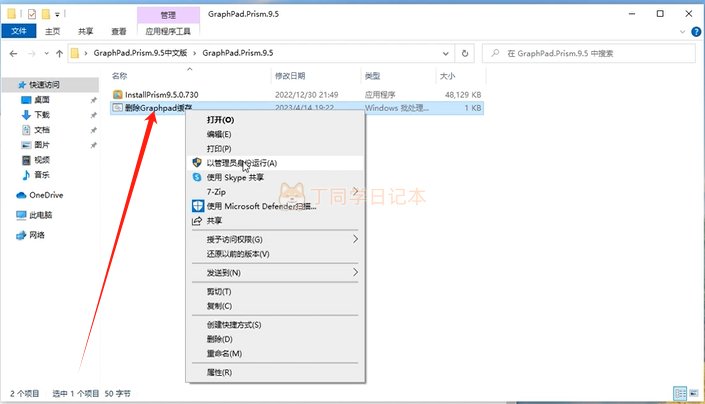Choose 属性(R) from context menu
Viewport: 705px width, 404px height.
pos(275,373)
